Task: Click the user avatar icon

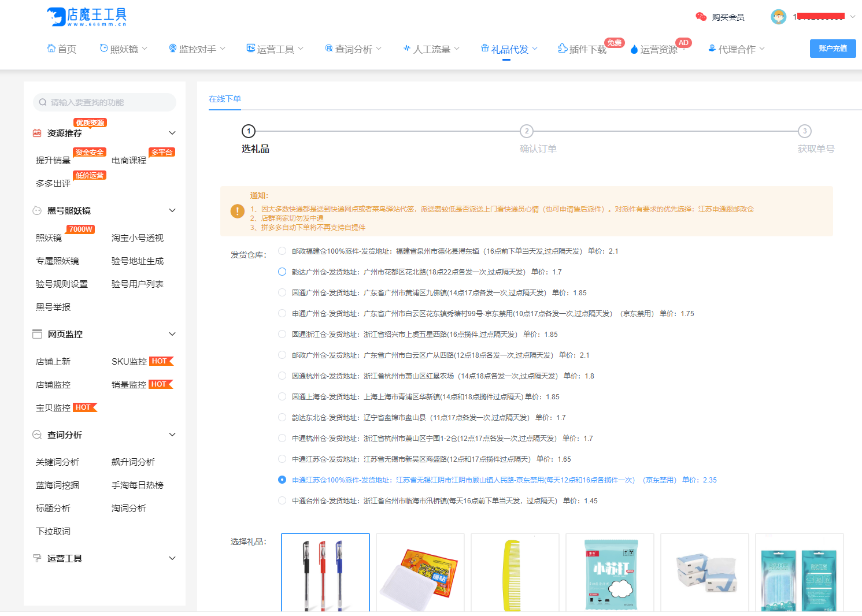Action: point(779,17)
